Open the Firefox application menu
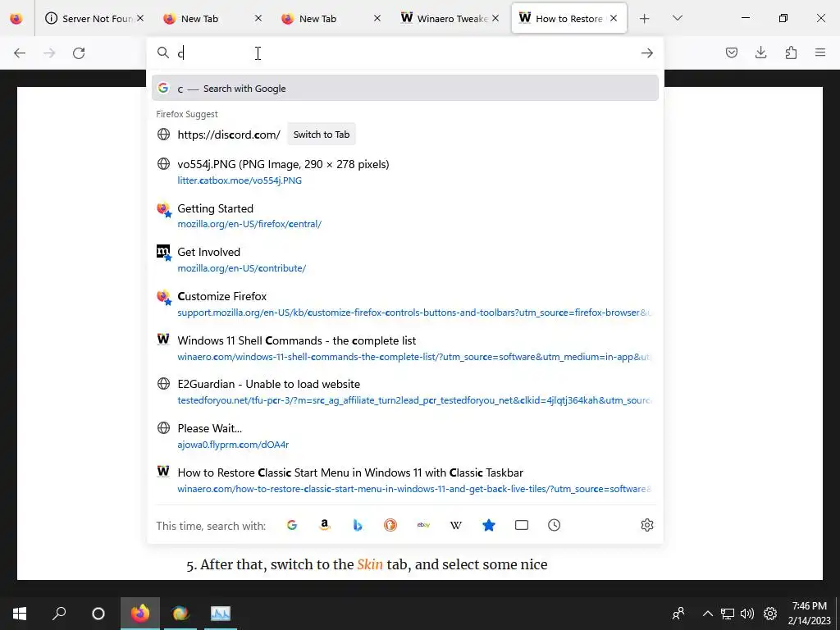This screenshot has width=840, height=630. (820, 52)
